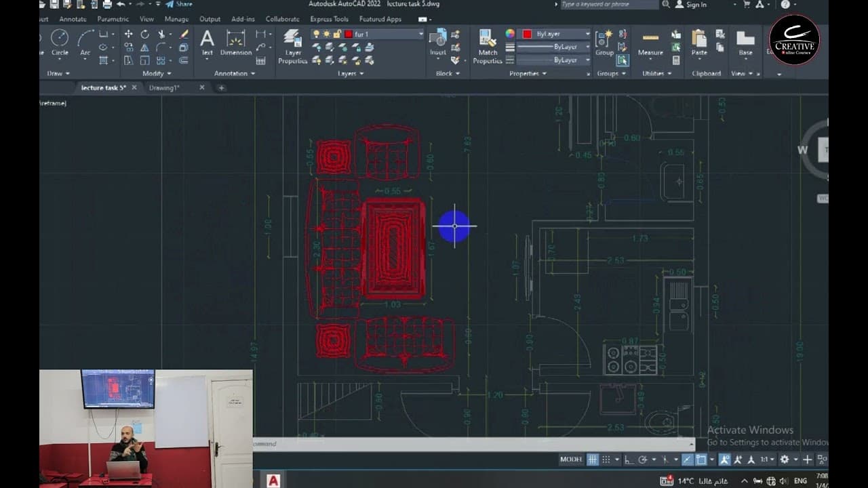Viewport: 868px width, 488px height.
Task: Click the Share button
Action: tap(179, 4)
